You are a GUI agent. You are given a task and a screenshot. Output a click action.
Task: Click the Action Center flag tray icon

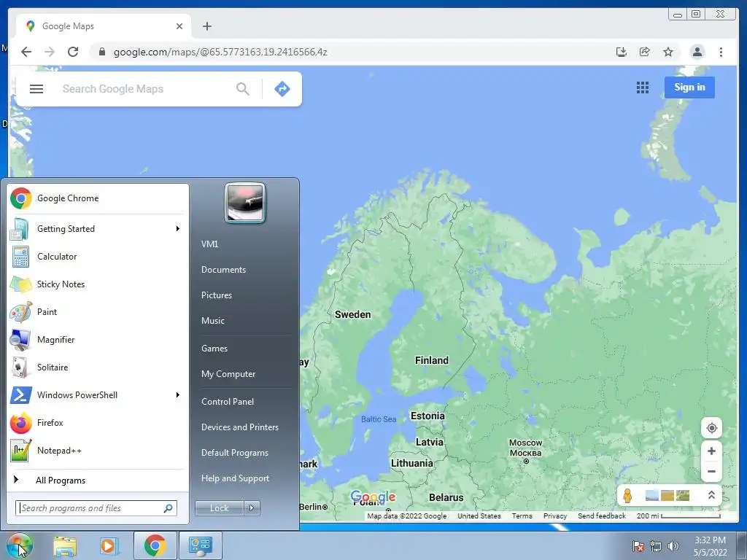pos(638,546)
